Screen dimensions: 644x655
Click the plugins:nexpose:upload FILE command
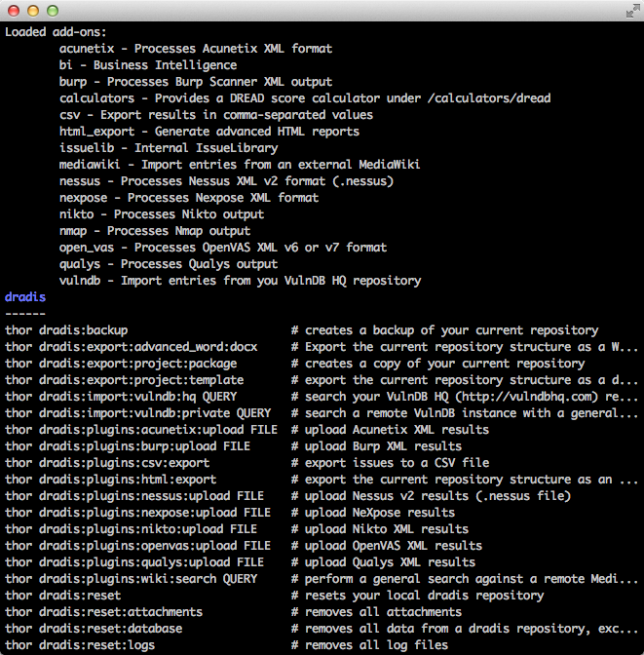click(137, 513)
